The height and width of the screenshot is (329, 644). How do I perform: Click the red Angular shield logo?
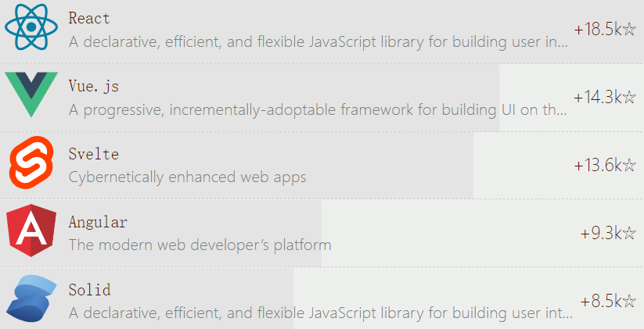(31, 231)
